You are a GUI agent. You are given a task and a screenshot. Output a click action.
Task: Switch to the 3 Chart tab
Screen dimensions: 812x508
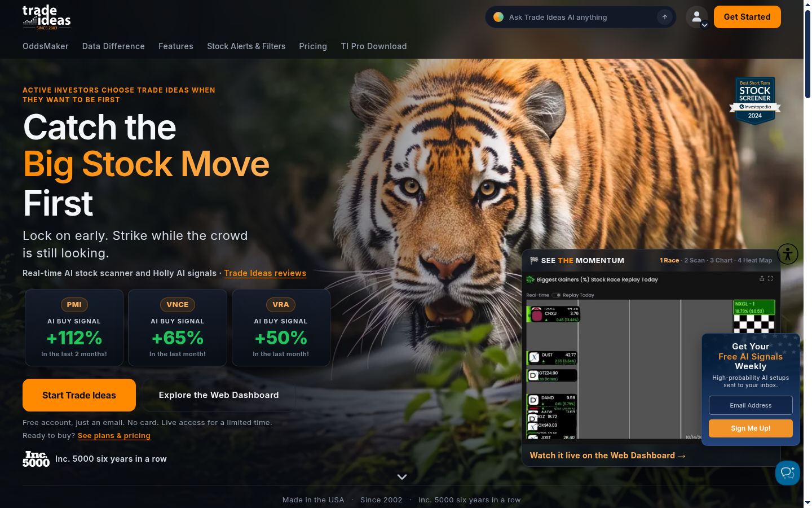click(x=721, y=260)
